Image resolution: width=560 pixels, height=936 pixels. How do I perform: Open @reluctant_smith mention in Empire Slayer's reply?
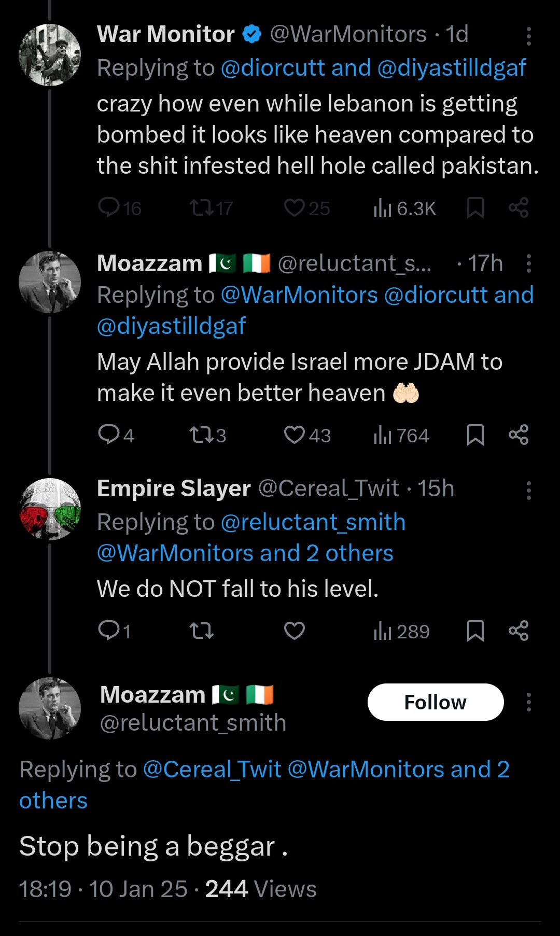point(313,522)
